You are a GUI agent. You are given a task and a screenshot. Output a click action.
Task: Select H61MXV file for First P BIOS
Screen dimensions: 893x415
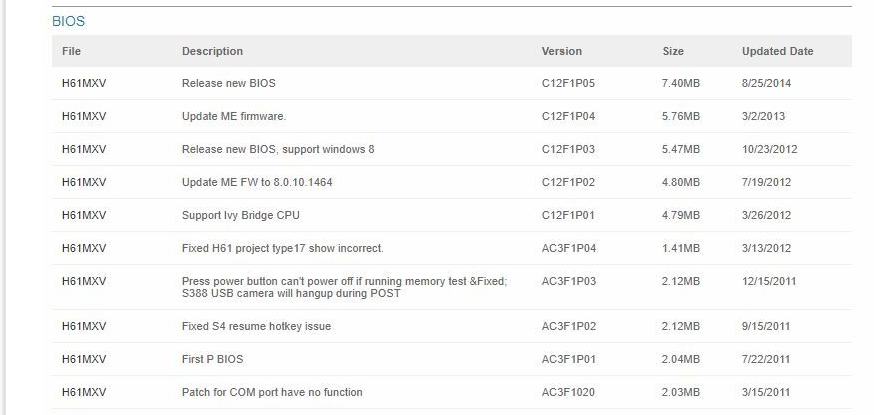[84, 359]
